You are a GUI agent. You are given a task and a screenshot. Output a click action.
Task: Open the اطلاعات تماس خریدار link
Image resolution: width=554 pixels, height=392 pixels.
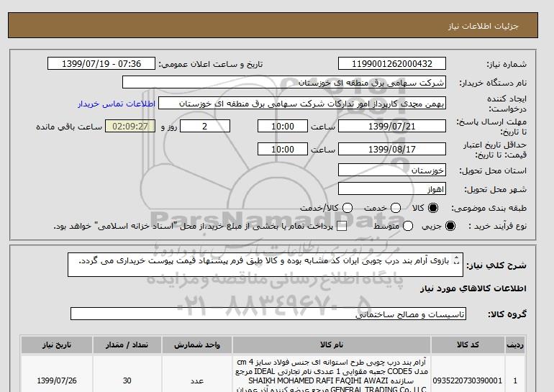pos(117,104)
